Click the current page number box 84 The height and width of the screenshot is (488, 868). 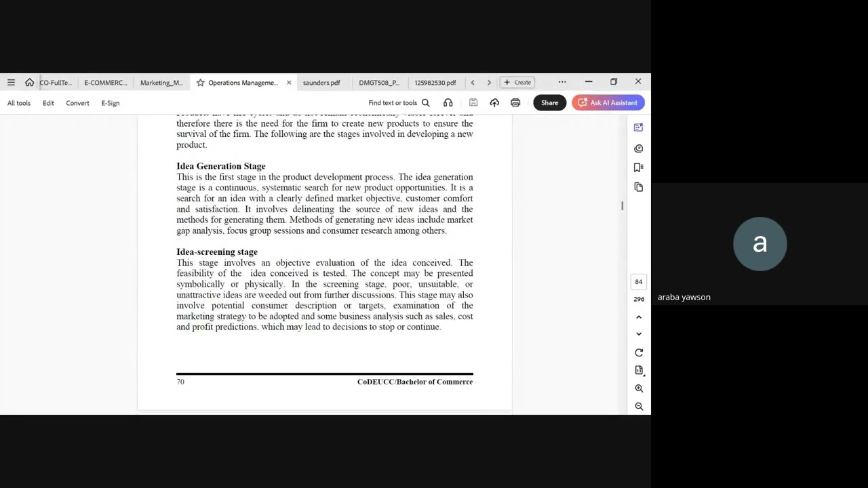pos(639,282)
